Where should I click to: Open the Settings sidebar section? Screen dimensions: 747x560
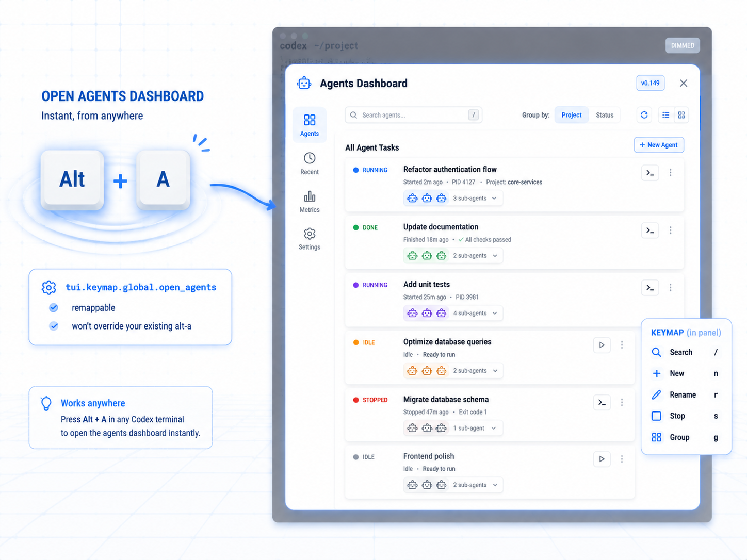coord(310,239)
